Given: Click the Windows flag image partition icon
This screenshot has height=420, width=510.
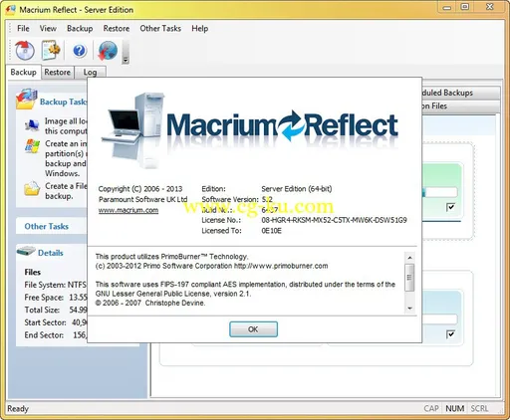Looking at the screenshot, I should 32,146.
